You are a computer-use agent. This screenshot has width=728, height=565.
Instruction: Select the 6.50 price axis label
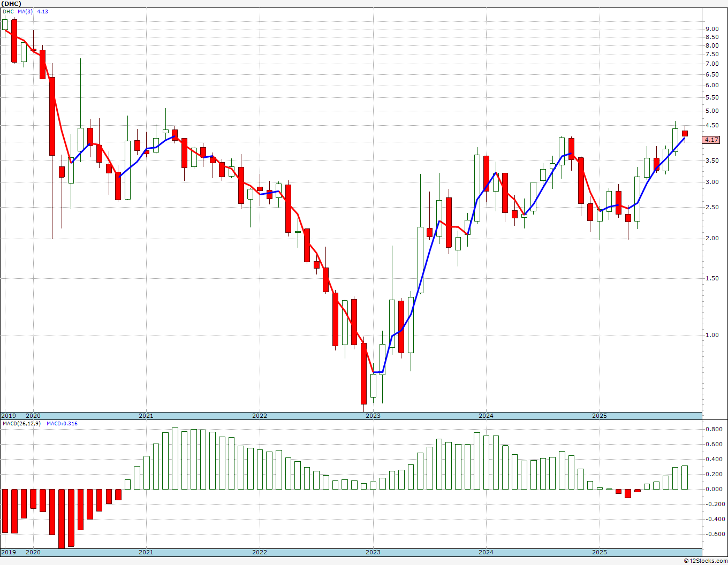pos(712,74)
